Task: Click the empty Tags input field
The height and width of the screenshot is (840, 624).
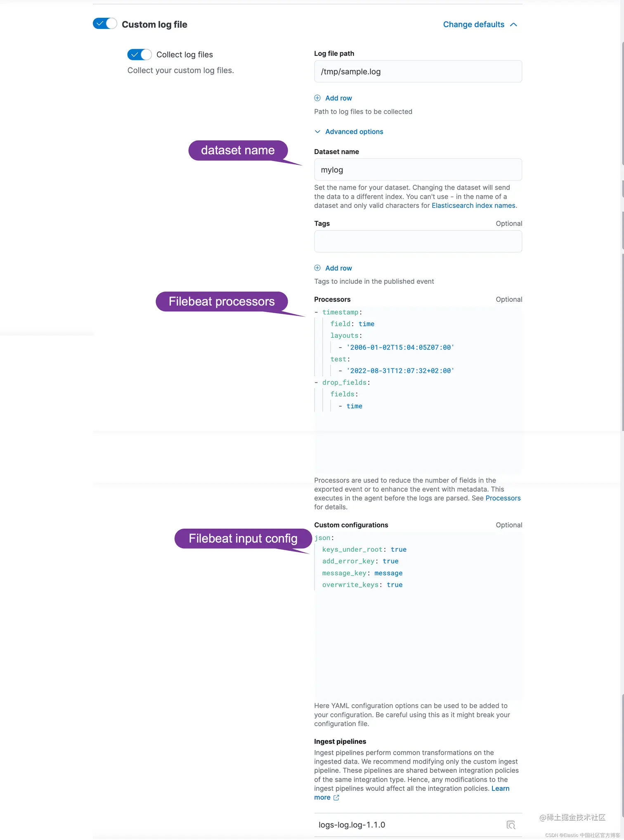Action: [x=418, y=242]
